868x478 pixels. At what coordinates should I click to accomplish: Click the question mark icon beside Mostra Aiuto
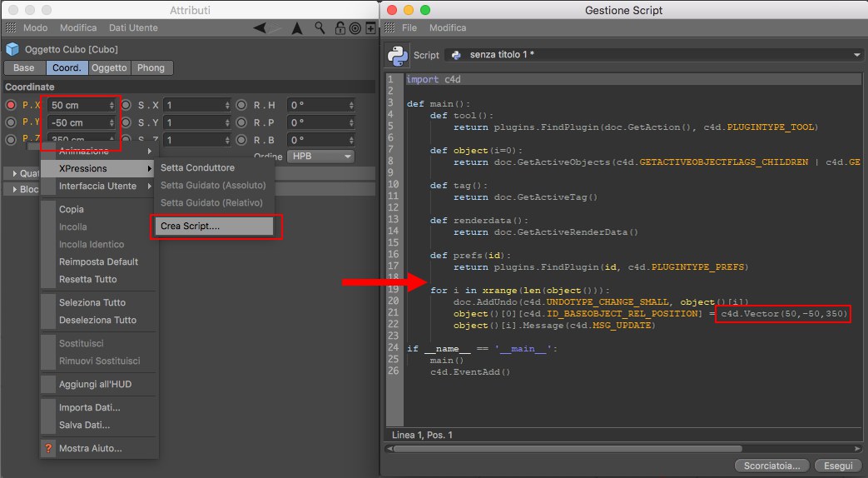[x=48, y=448]
